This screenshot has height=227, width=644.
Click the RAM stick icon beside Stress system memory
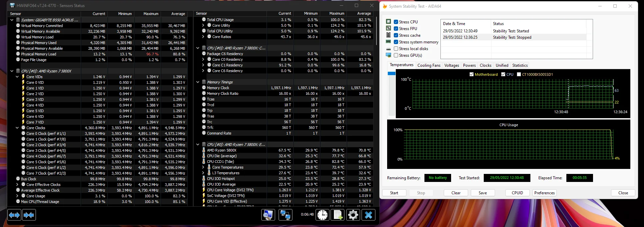(388, 42)
